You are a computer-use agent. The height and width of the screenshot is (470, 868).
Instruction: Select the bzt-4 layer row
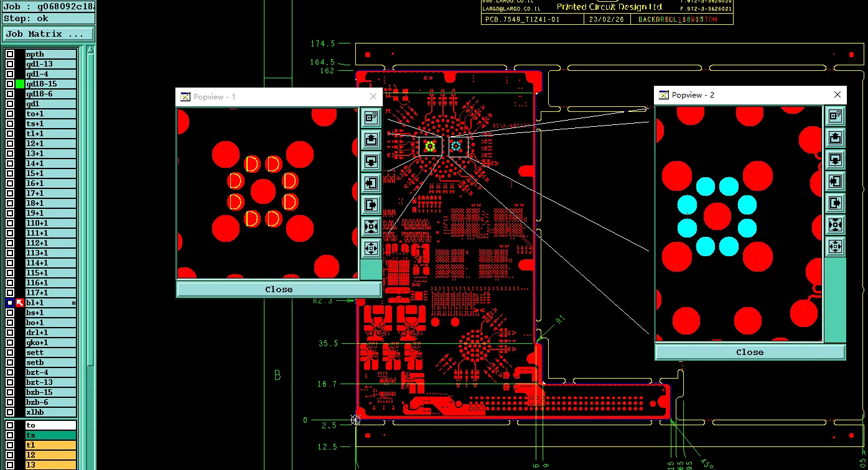[50, 372]
